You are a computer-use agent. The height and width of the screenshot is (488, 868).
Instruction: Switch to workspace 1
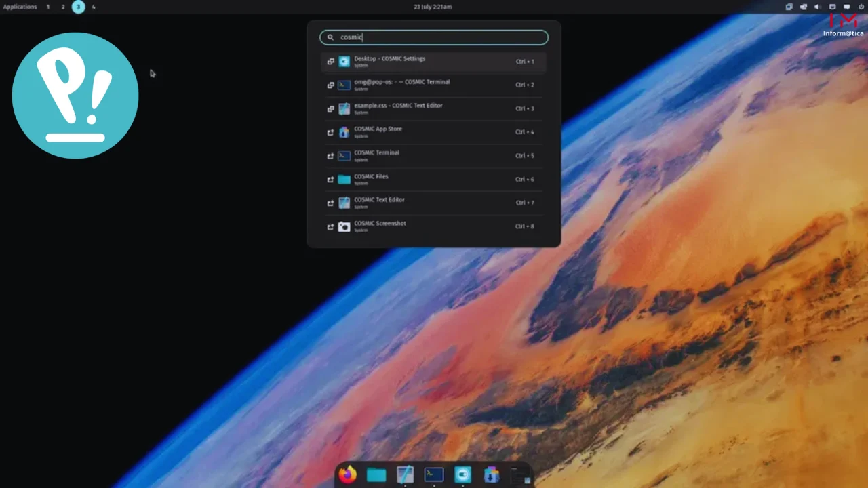48,7
